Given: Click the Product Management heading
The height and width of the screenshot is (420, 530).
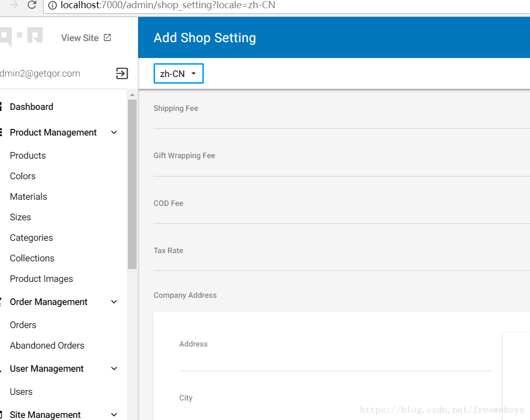Looking at the screenshot, I should click(x=53, y=132).
